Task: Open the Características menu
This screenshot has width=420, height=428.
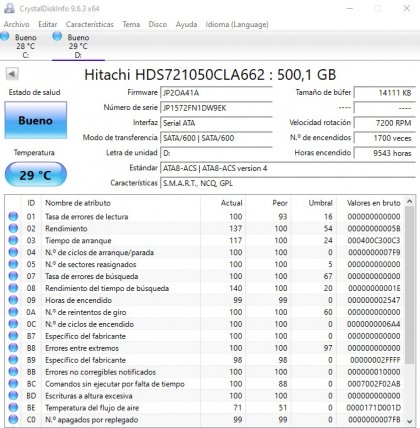Action: tap(90, 24)
